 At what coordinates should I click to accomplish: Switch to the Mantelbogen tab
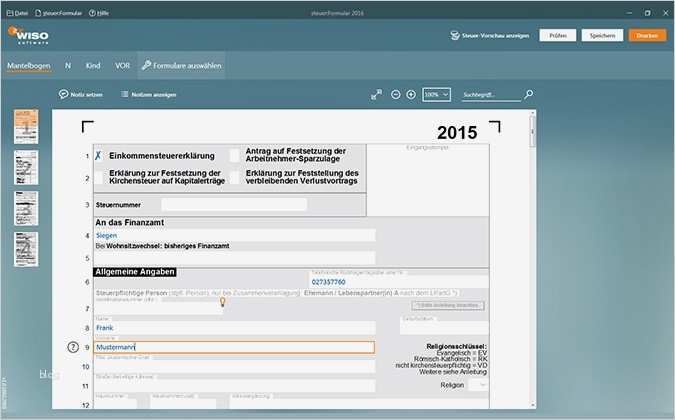[x=29, y=65]
